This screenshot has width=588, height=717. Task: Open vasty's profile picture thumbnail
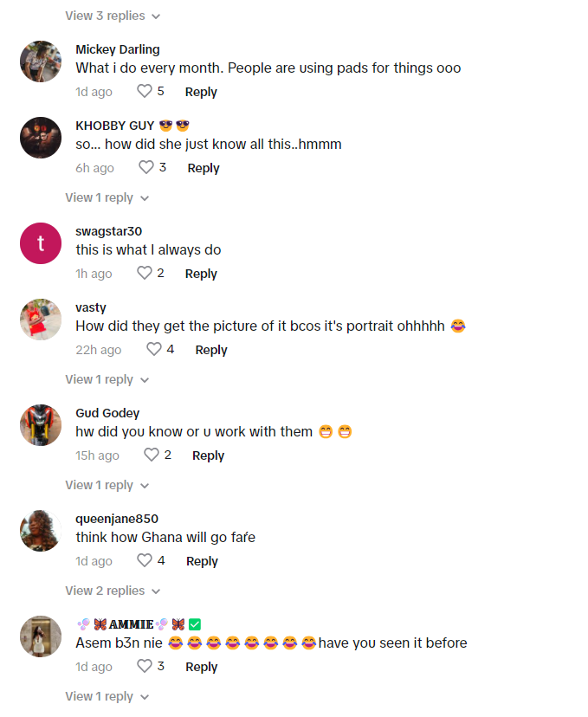41,320
